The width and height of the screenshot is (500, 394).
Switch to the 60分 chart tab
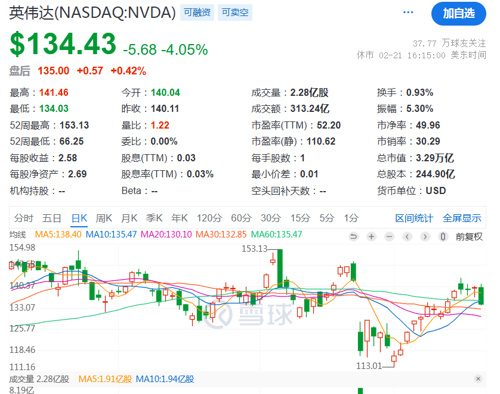[241, 218]
